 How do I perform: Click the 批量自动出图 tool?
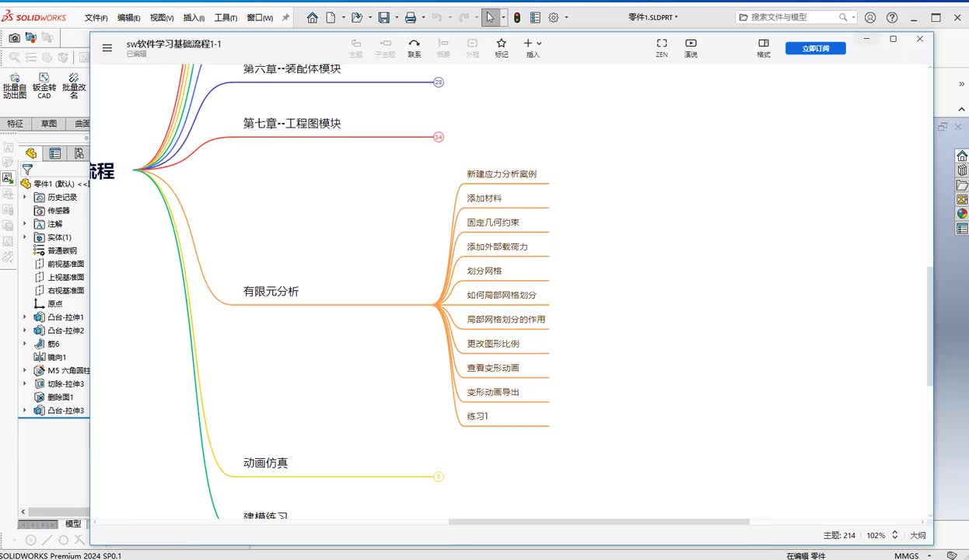pos(15,85)
